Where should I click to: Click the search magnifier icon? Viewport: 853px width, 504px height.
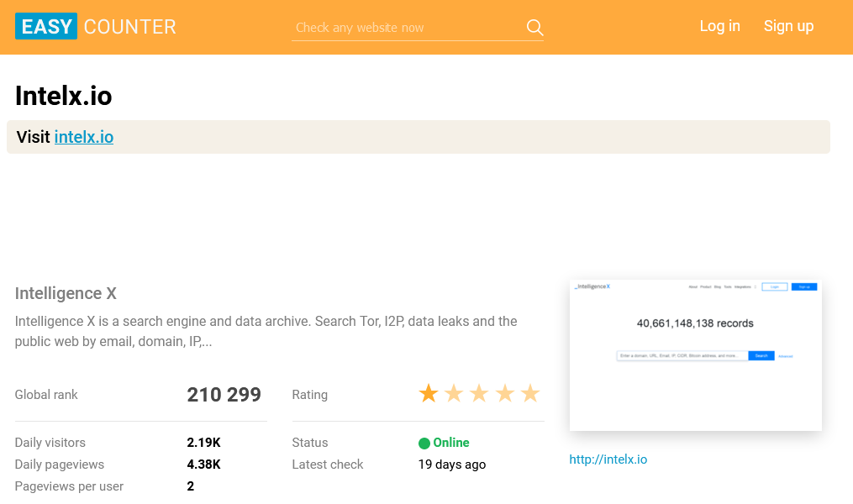click(534, 27)
